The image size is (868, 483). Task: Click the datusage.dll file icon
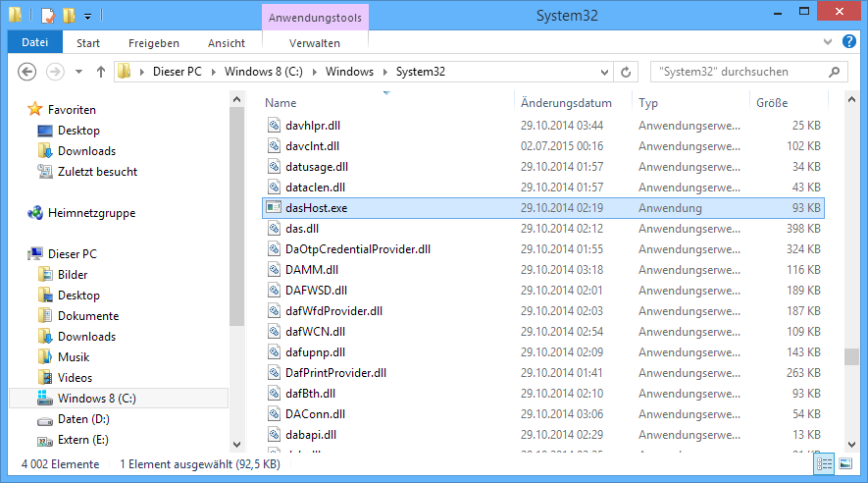[x=274, y=167]
